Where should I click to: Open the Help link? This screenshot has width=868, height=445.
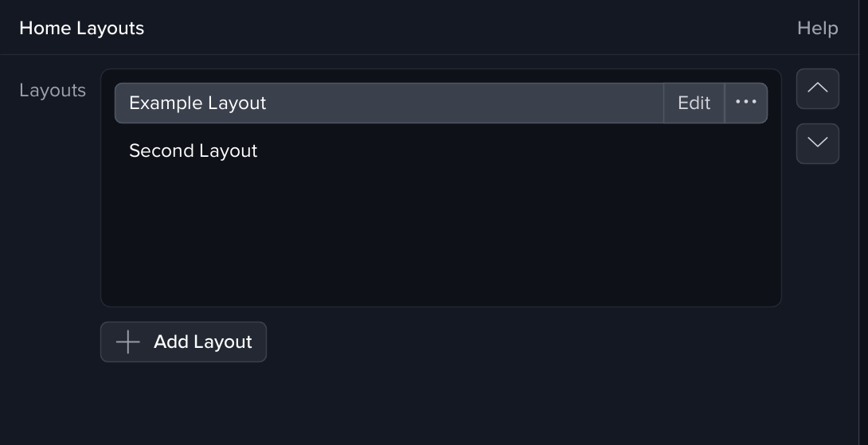(817, 28)
